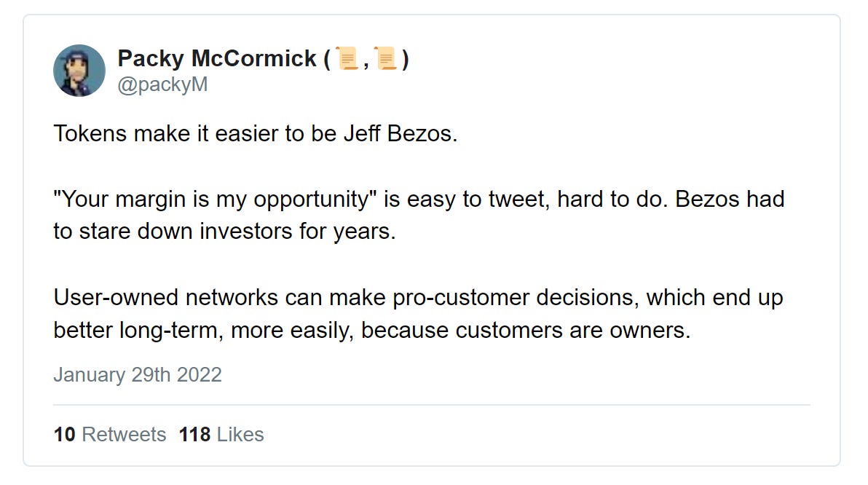Click the second scroll emoji in the name
868x485 pixels.
point(386,59)
